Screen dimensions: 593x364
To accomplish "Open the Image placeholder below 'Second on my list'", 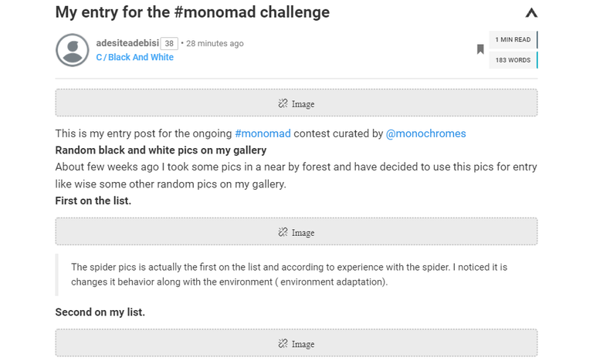I will pos(296,343).
